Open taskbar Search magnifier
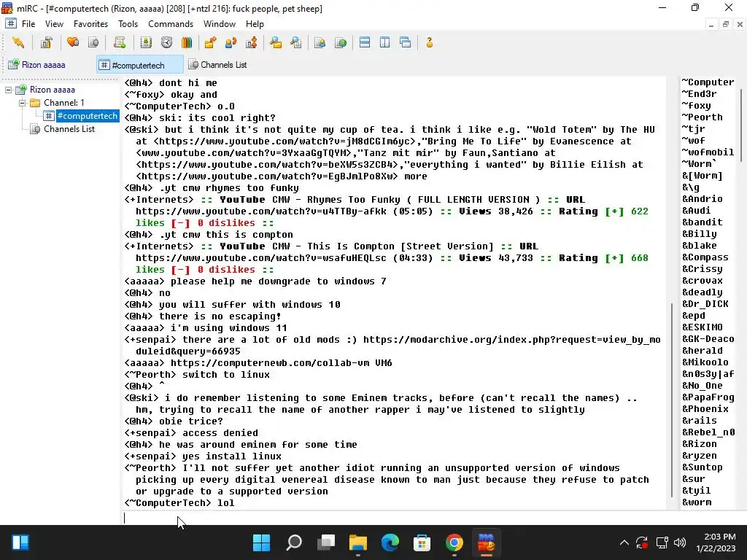Viewport: 747px width, 560px height. (x=293, y=542)
